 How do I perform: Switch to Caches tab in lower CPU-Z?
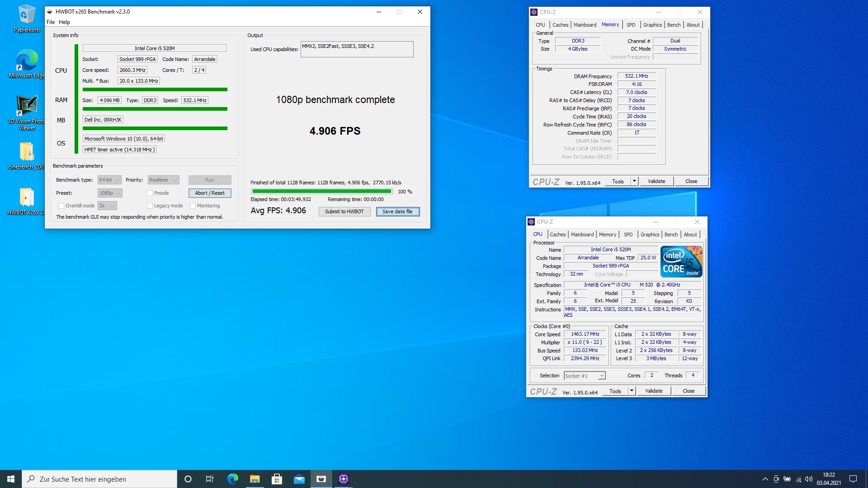tap(557, 235)
